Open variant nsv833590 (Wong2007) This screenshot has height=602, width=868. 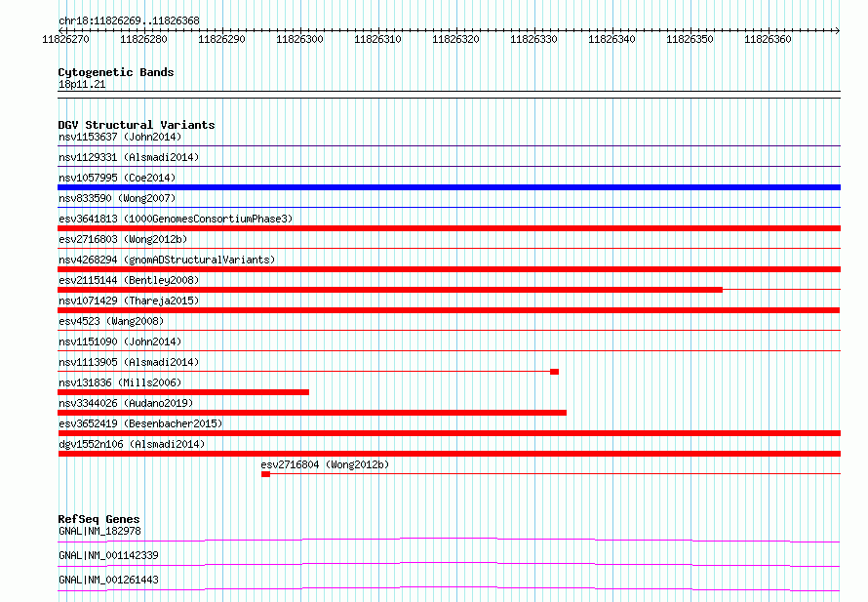117,198
